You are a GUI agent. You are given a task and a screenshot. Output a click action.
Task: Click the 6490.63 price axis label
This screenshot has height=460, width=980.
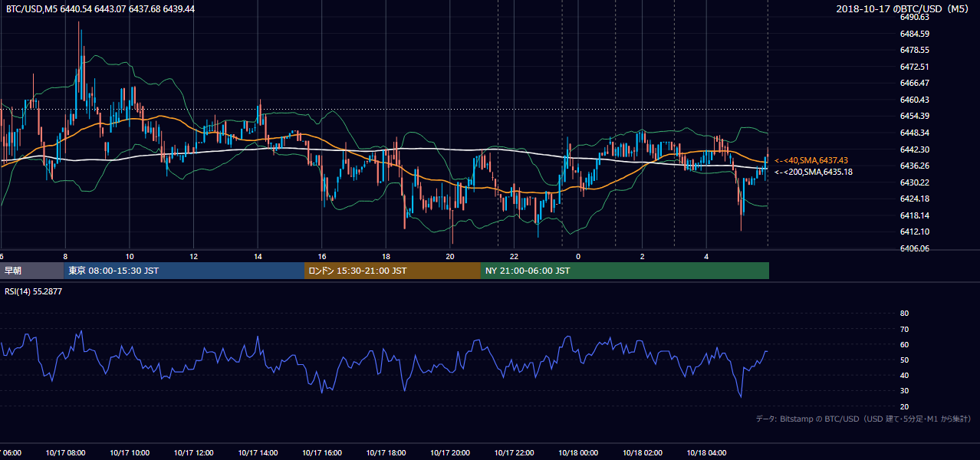pyautogui.click(x=915, y=17)
